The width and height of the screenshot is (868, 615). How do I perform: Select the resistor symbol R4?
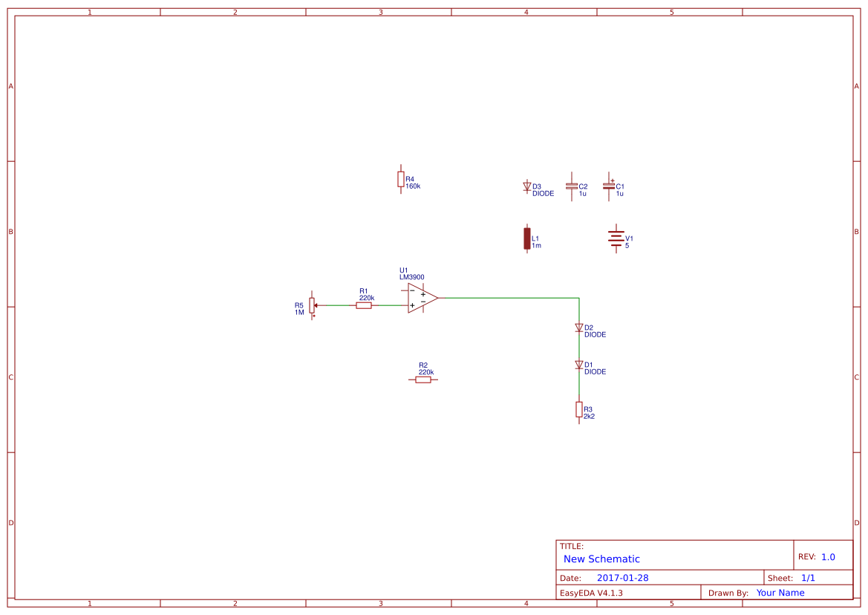click(x=401, y=179)
